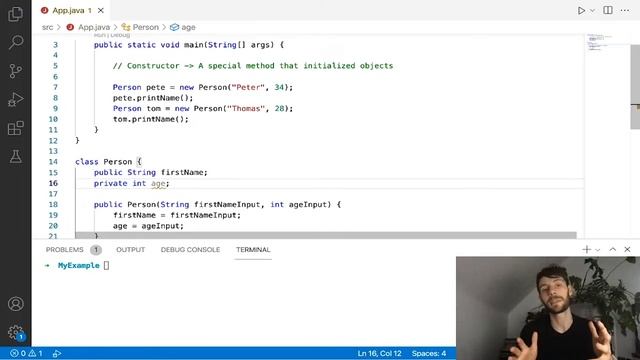Click the "Thomas" string literal
This screenshot has height=360, width=640.
246,108
